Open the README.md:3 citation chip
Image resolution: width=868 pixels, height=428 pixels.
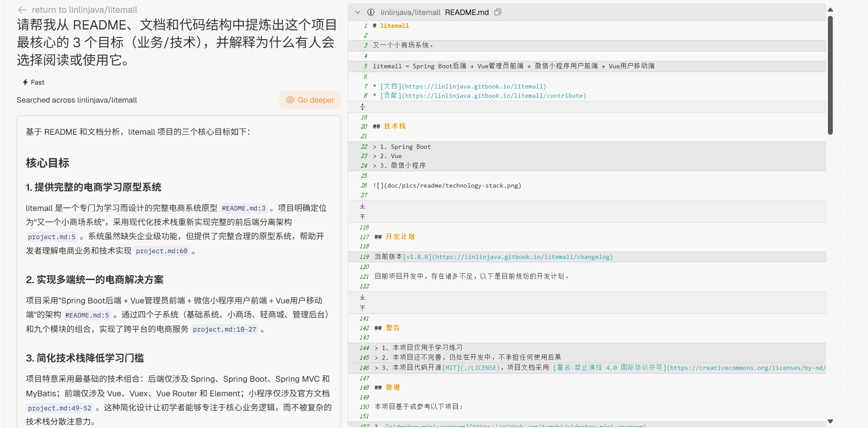coord(243,208)
